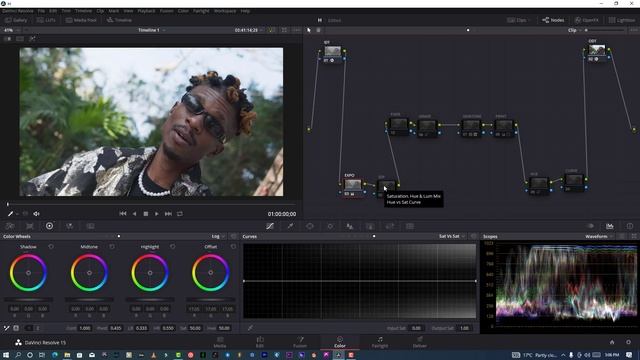Stop playback
Viewport: 640px width, 360px height.
[x=146, y=213]
